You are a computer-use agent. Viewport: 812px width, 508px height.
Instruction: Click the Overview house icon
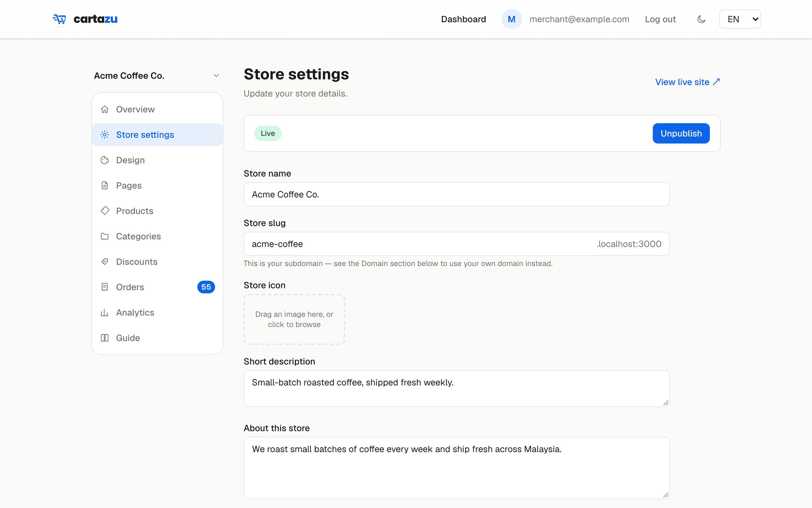[105, 110]
